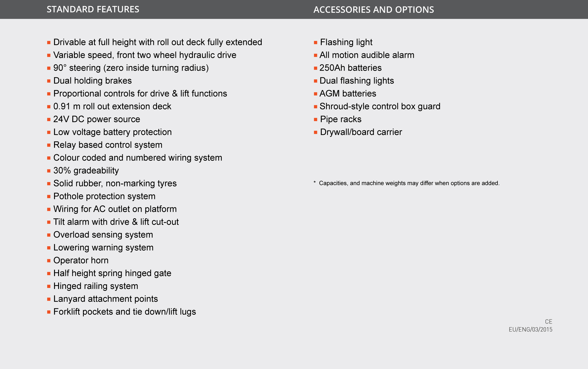This screenshot has height=369, width=588.
Task: Click the Accessories and Options heading
Action: click(373, 10)
